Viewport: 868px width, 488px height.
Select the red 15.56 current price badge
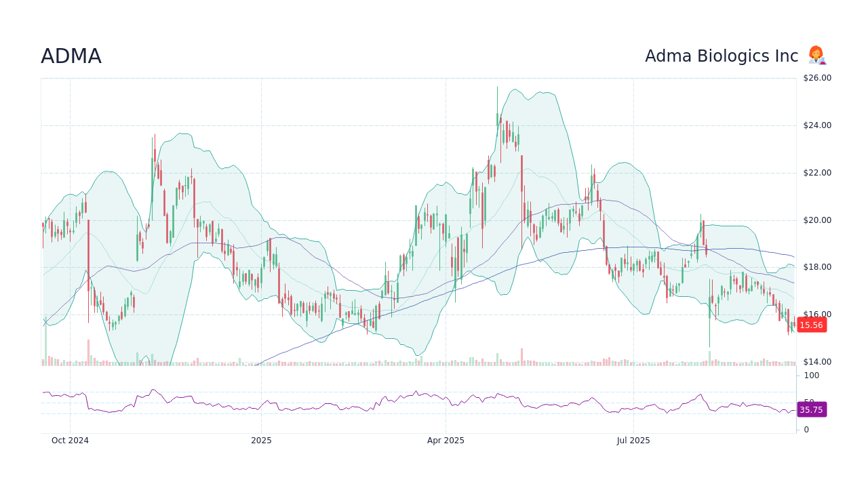(x=811, y=325)
